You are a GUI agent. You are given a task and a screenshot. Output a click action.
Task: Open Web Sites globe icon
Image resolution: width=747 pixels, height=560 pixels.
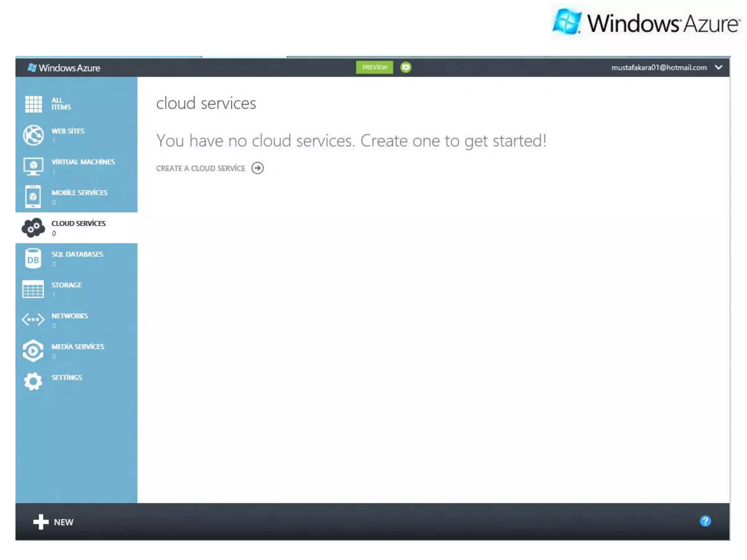pos(33,135)
